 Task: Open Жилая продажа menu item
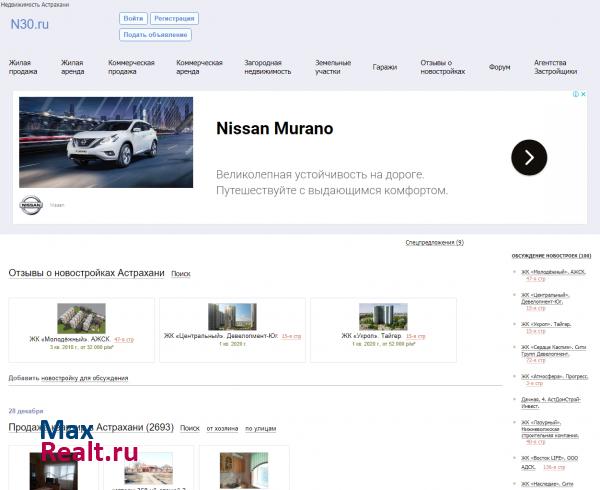(23, 67)
